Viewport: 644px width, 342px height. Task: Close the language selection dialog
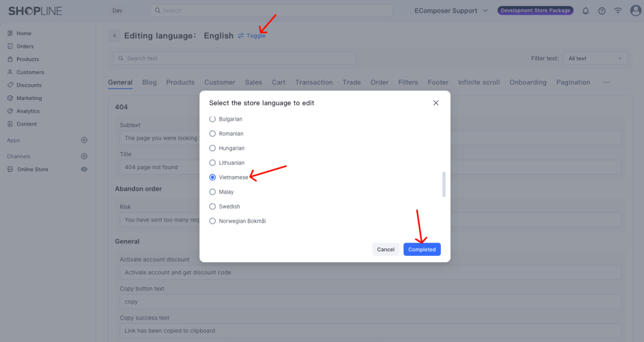(x=436, y=103)
